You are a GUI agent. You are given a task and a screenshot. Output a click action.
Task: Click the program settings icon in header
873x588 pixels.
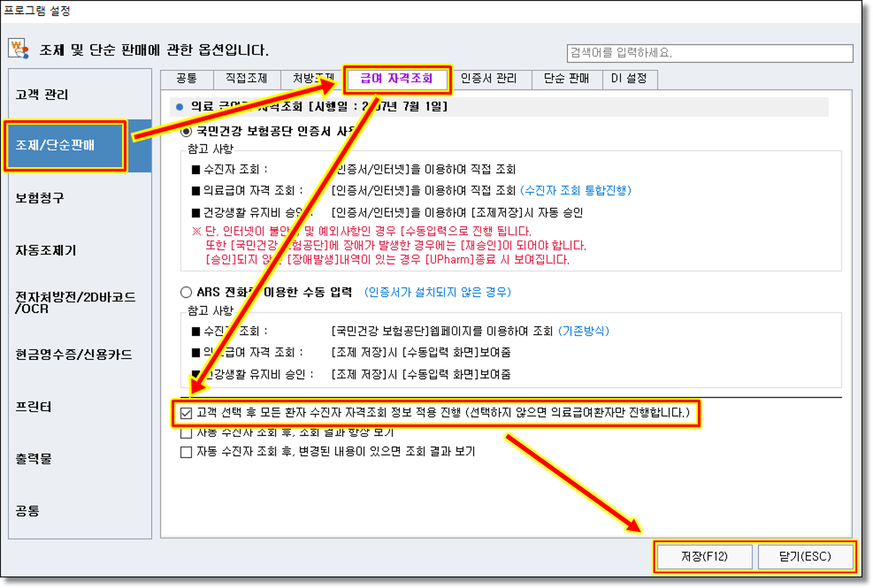[19, 49]
